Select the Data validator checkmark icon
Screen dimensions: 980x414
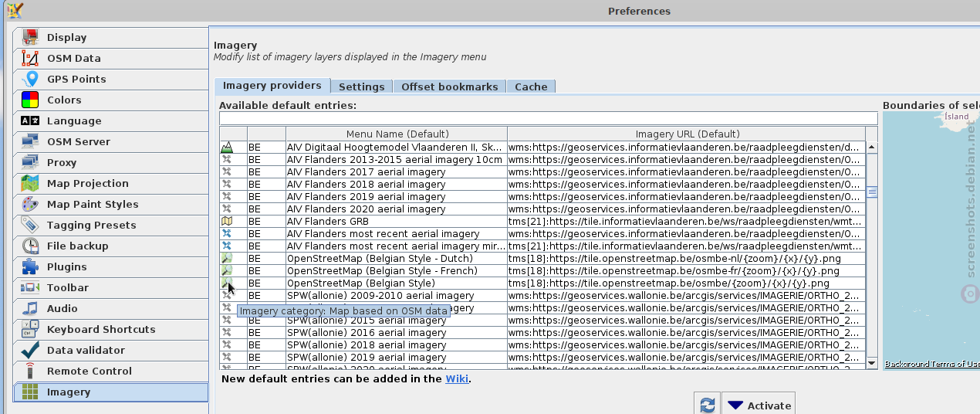pyautogui.click(x=30, y=350)
